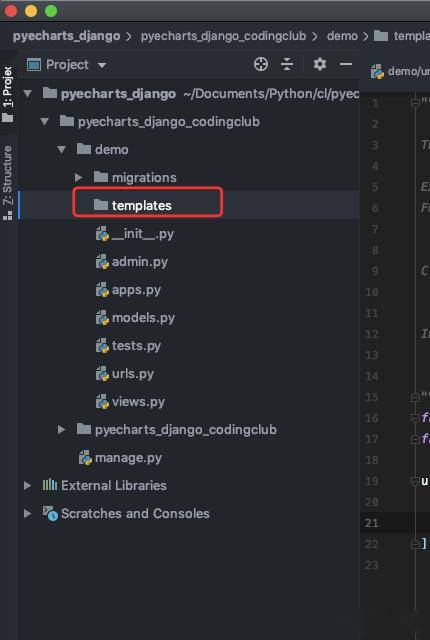Open models.py in the tree

tap(143, 318)
